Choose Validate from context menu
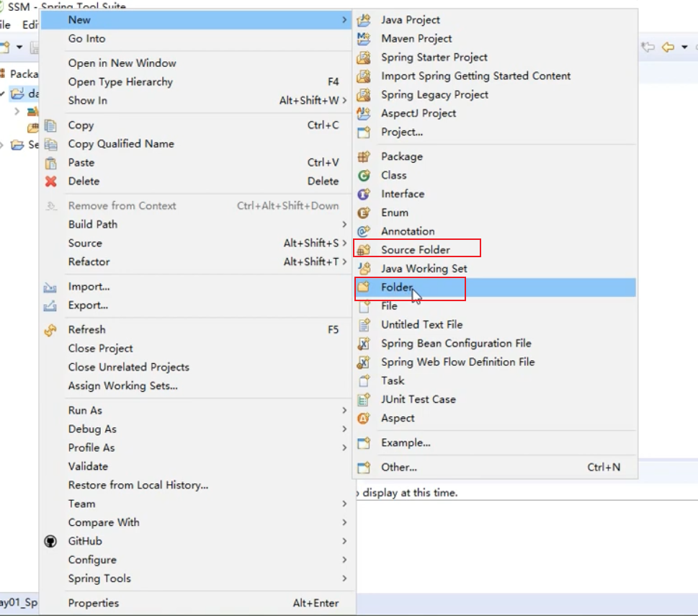 tap(195, 466)
